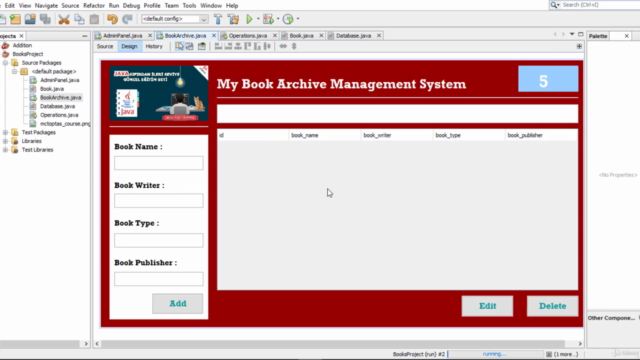Open the Profile Project dropdown arrow
640x360 pixels.
[x=298, y=19]
